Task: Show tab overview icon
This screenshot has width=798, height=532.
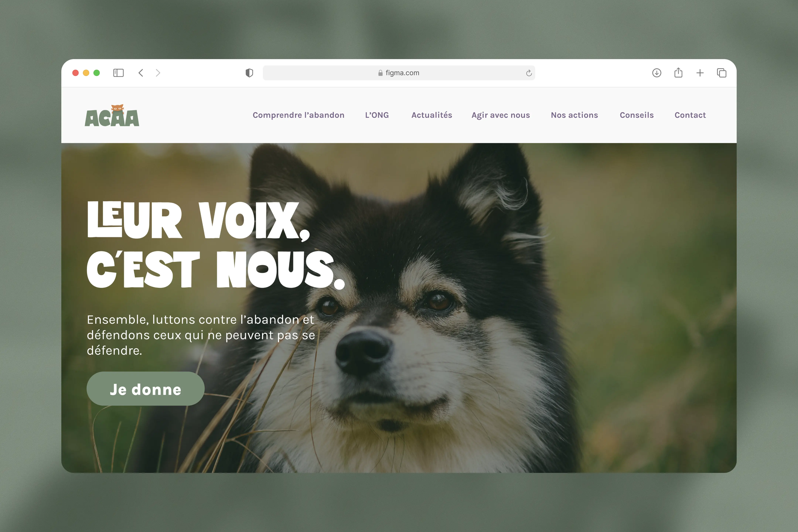Action: (722, 73)
